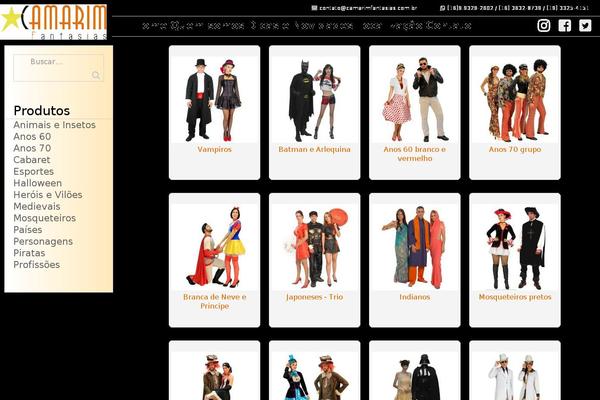This screenshot has width=600, height=400.
Task: Select the Cabaret category
Action: [x=32, y=160]
